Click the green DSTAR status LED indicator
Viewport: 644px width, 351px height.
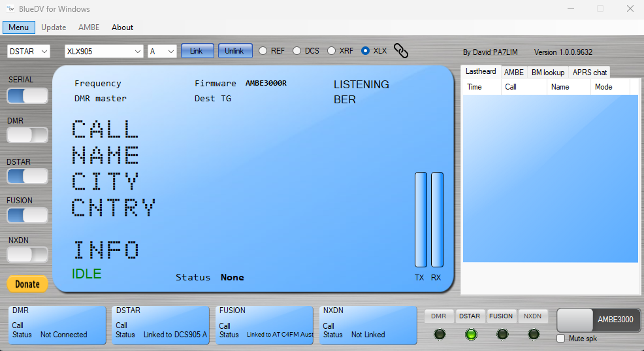pyautogui.click(x=471, y=334)
